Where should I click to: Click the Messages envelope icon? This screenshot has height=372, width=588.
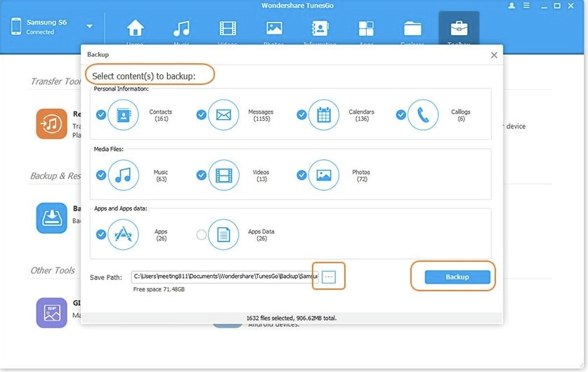[223, 115]
